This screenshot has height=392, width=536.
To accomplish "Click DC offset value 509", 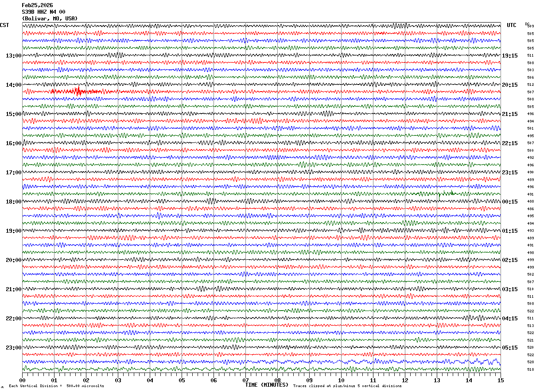I will click(530, 27).
